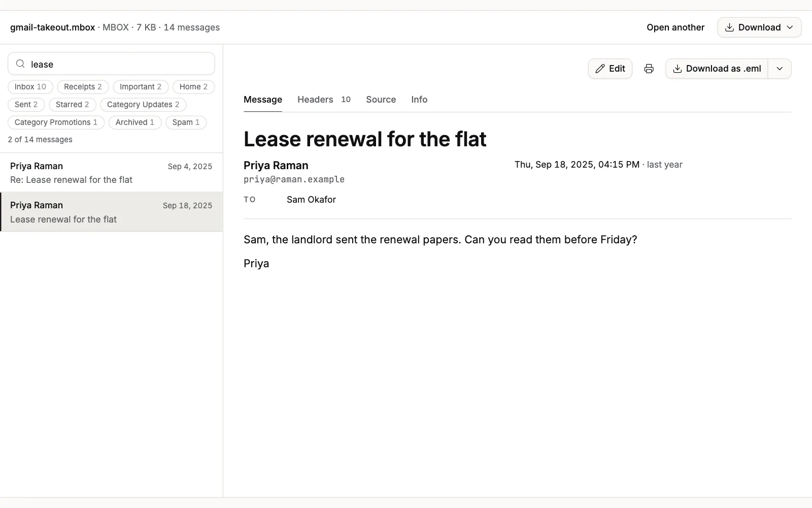This screenshot has width=812, height=508.
Task: Filter by Inbox label chip
Action: click(30, 87)
